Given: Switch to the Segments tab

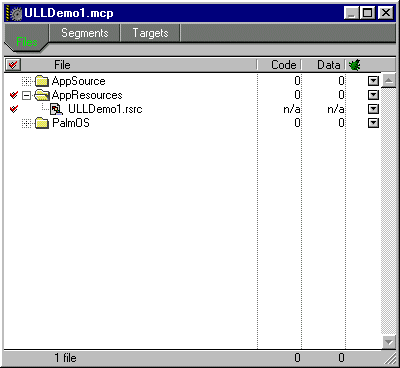Looking at the screenshot, I should 85,33.
